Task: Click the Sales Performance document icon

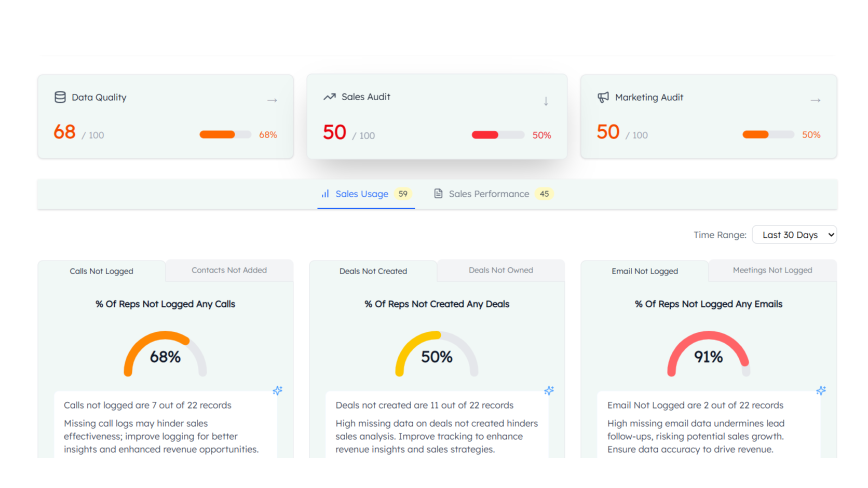Action: 438,194
